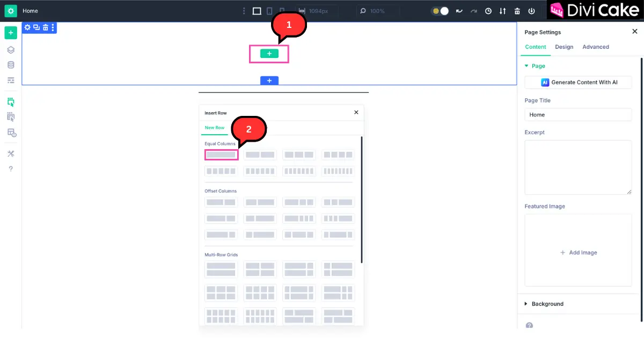Open section settings gear on blue section toolbar

(x=28, y=27)
